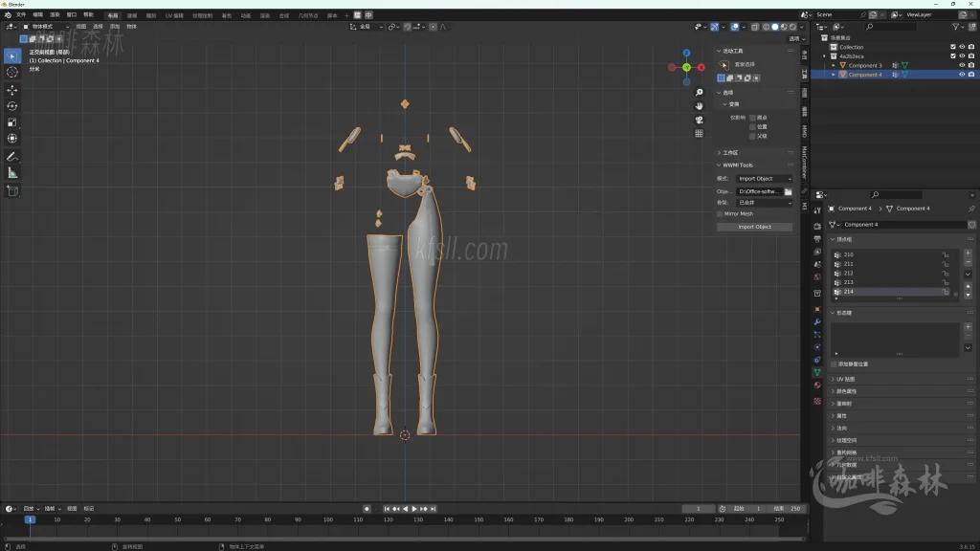Open the Output properties tab icon
The height and width of the screenshot is (551, 980).
pos(817,239)
